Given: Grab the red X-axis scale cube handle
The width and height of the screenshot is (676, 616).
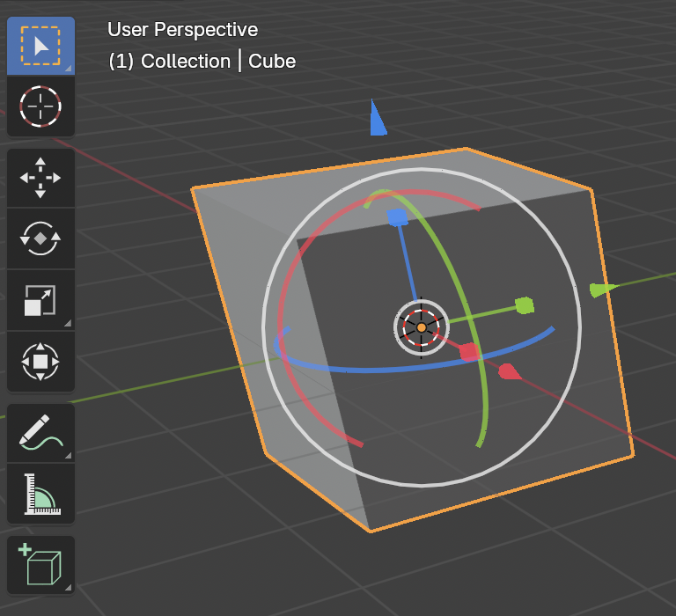Looking at the screenshot, I should tap(468, 352).
